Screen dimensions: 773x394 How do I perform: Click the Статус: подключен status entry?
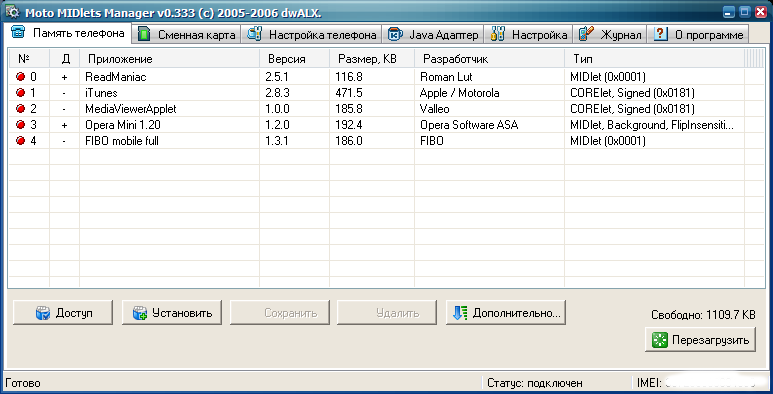tap(535, 383)
